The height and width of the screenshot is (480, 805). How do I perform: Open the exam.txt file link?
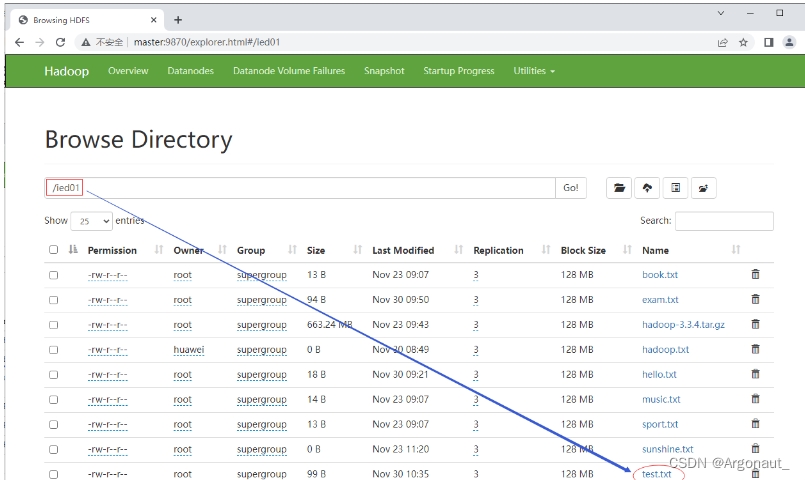660,299
